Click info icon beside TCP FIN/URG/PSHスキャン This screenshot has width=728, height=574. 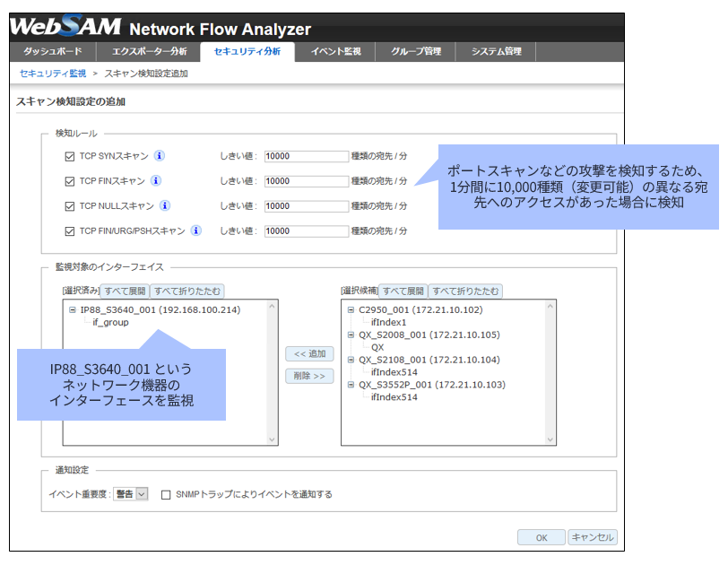(196, 230)
